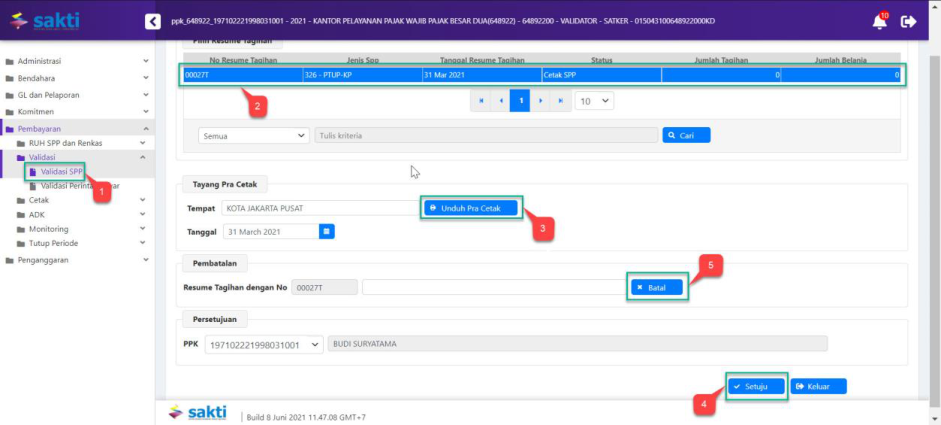Click the Unduh Pra Cetak button
Viewport: 941px width, 425px height.
[x=471, y=208]
